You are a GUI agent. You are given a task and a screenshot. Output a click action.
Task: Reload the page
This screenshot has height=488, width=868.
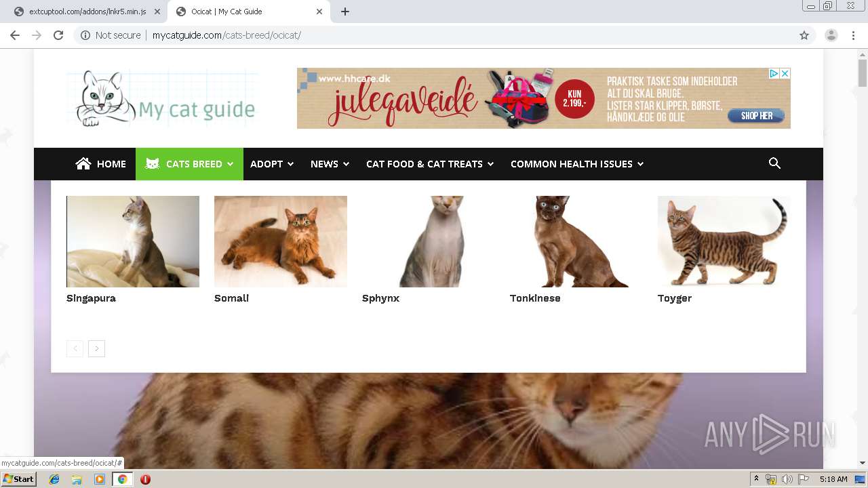tap(58, 35)
